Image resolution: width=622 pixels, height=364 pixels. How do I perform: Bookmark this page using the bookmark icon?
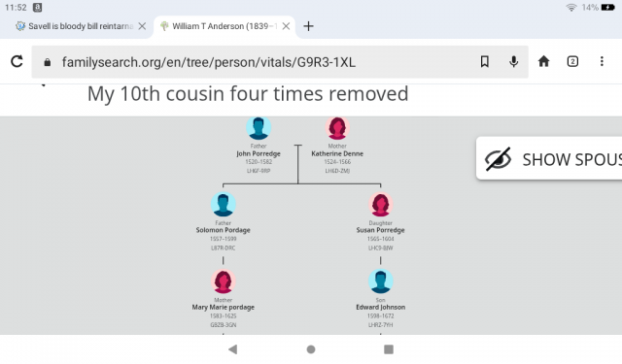(484, 61)
